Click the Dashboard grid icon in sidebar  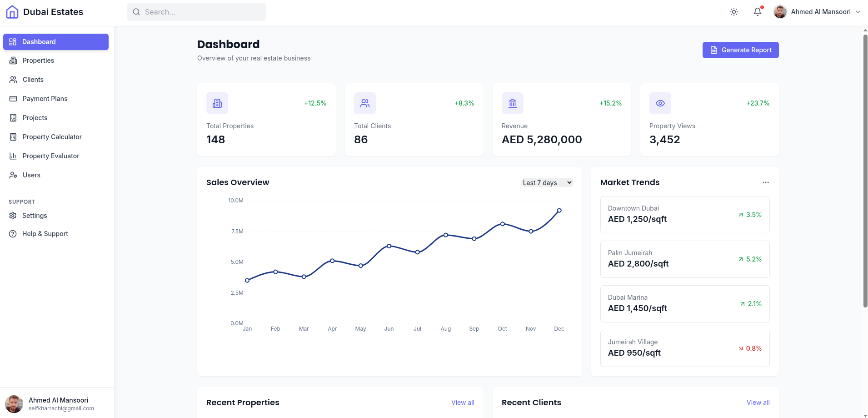point(13,42)
